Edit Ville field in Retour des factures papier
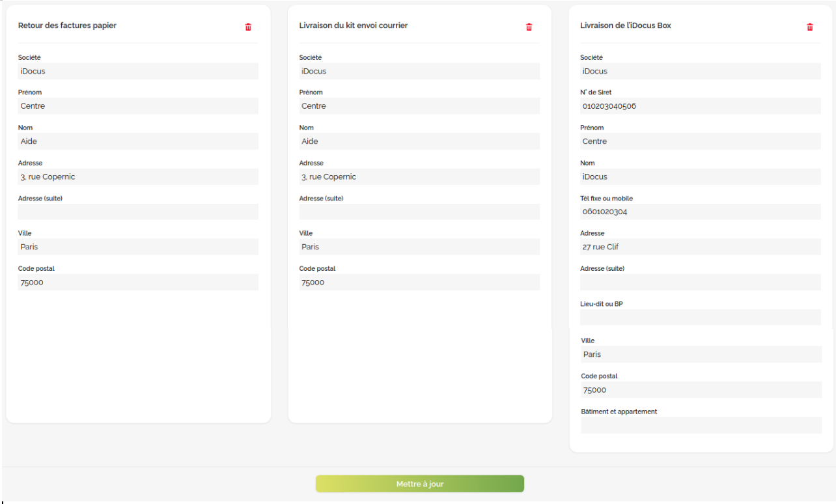Viewport: 836px width, 504px height. click(x=138, y=247)
